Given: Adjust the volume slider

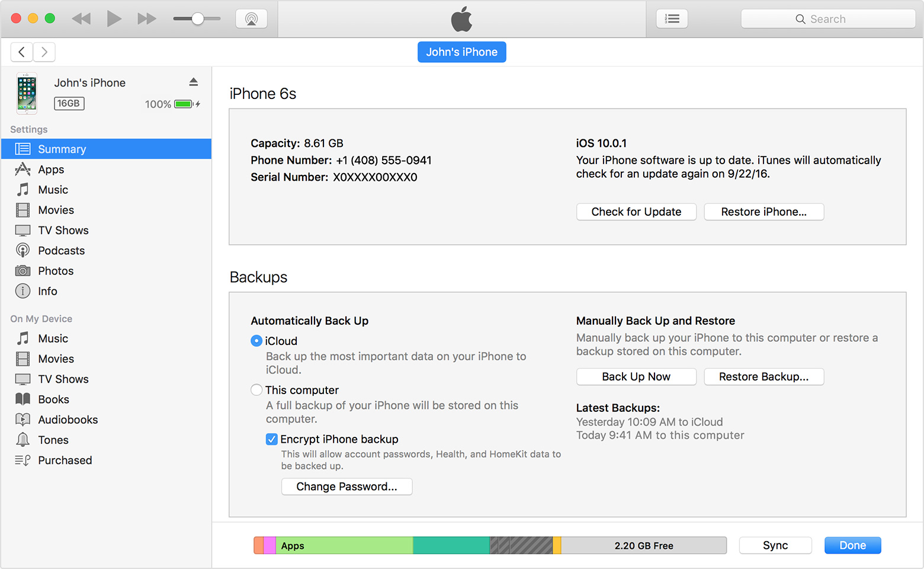Looking at the screenshot, I should [x=196, y=18].
